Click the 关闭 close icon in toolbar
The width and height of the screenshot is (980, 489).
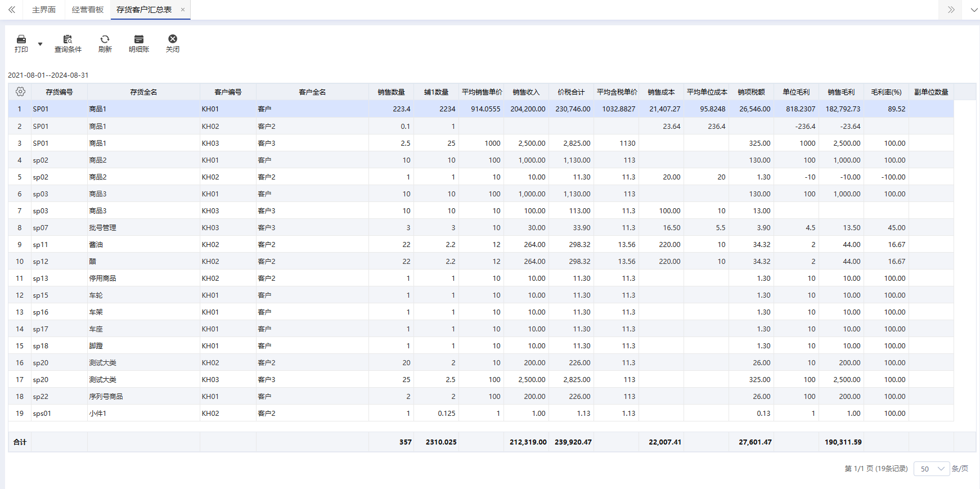click(x=173, y=39)
